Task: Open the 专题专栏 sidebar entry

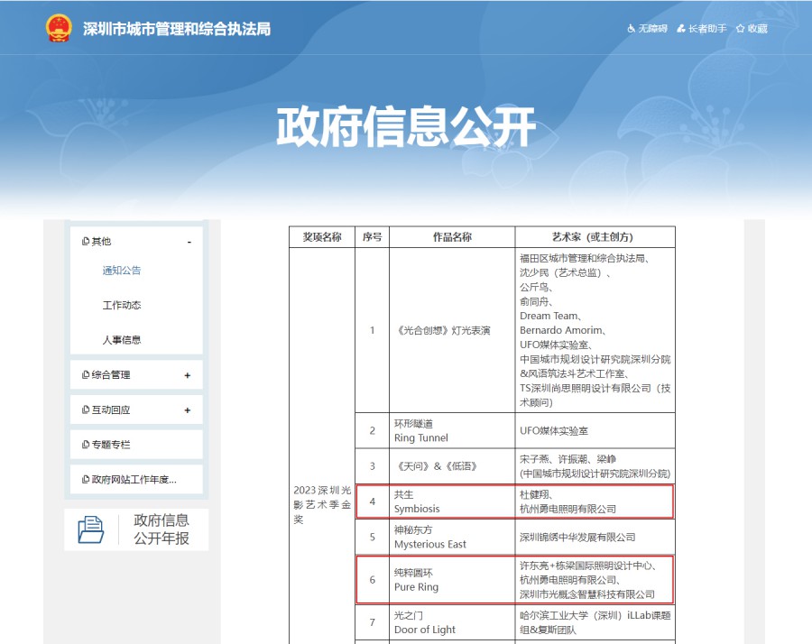Action: [111, 445]
